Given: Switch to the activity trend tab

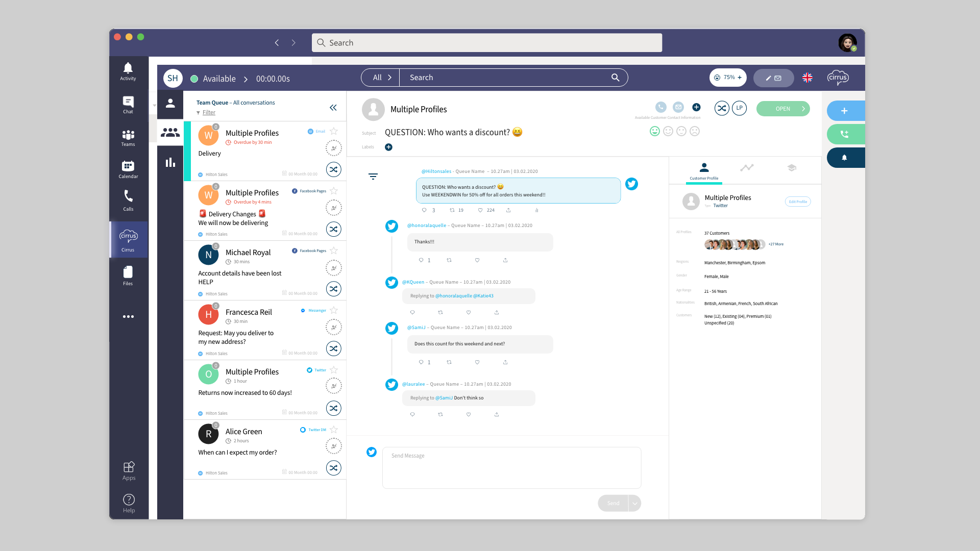Looking at the screenshot, I should tap(747, 167).
